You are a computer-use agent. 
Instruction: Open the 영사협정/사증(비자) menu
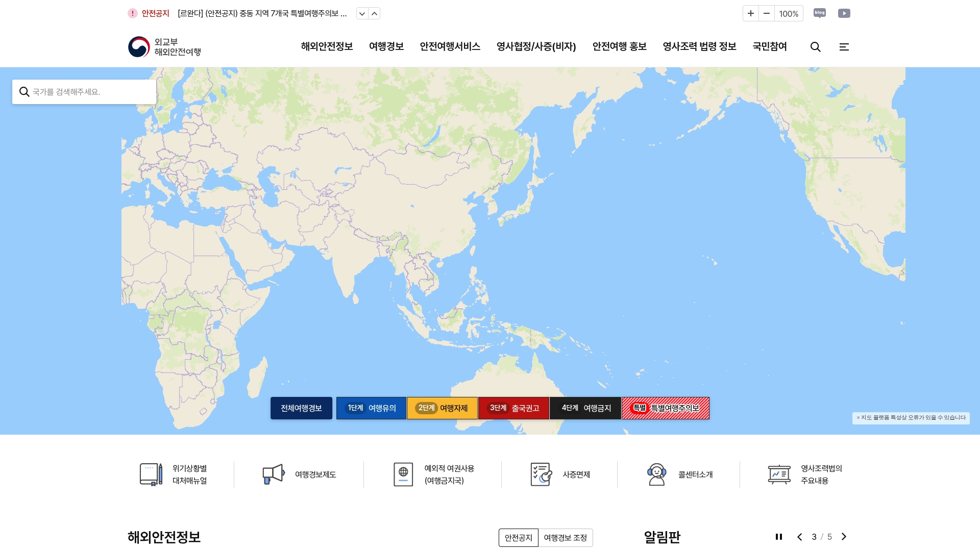pyautogui.click(x=536, y=46)
